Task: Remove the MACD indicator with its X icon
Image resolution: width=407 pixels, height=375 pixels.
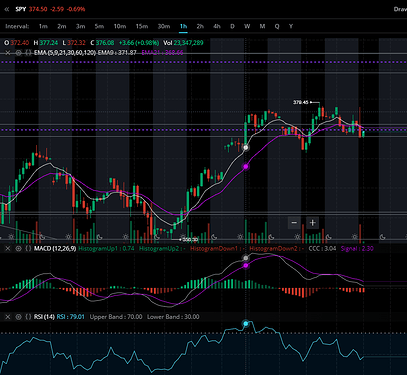Action: [x=8, y=248]
